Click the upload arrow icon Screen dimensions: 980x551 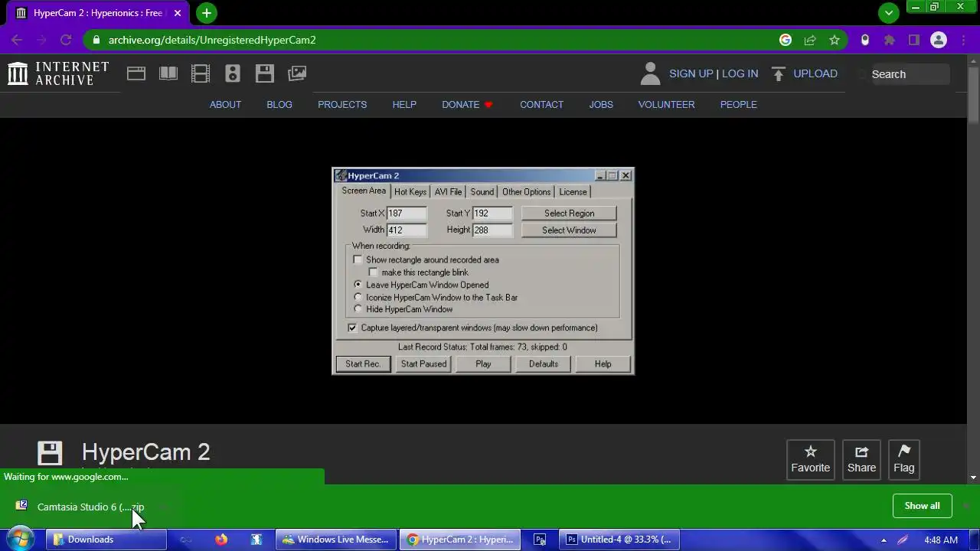(779, 73)
